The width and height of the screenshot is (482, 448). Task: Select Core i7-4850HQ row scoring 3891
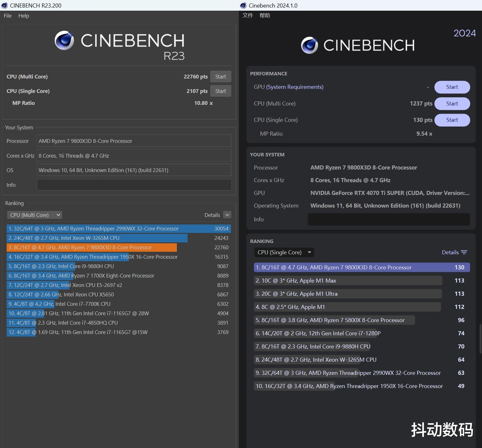coord(119,323)
